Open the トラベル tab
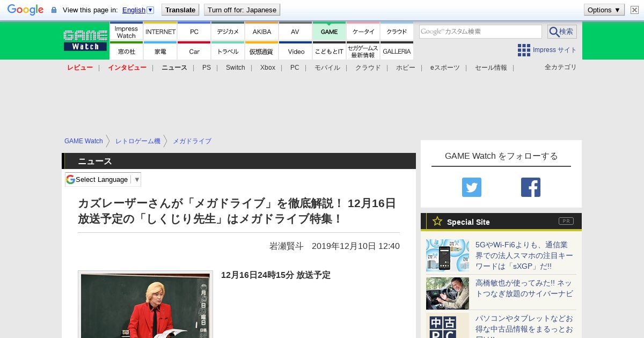This screenshot has height=338, width=644. tap(228, 51)
